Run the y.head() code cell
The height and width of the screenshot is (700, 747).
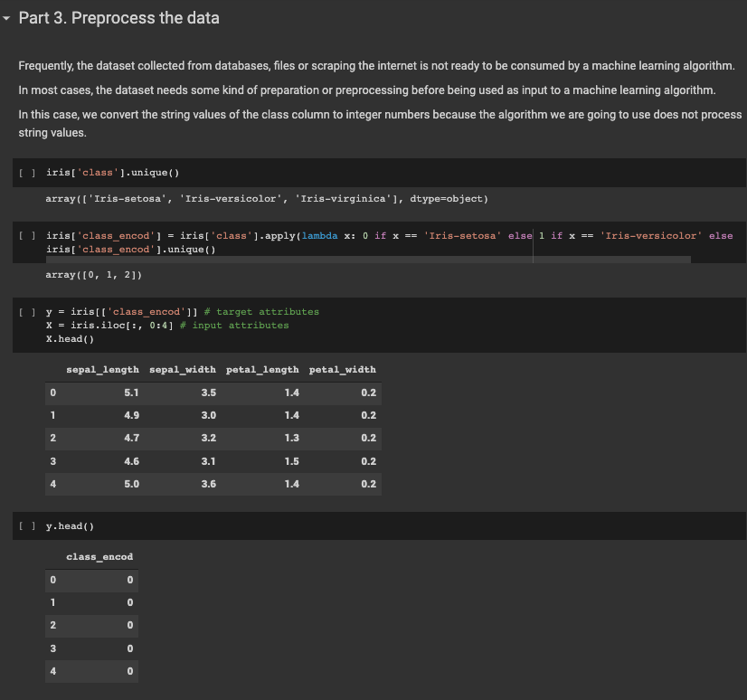pyautogui.click(x=26, y=525)
